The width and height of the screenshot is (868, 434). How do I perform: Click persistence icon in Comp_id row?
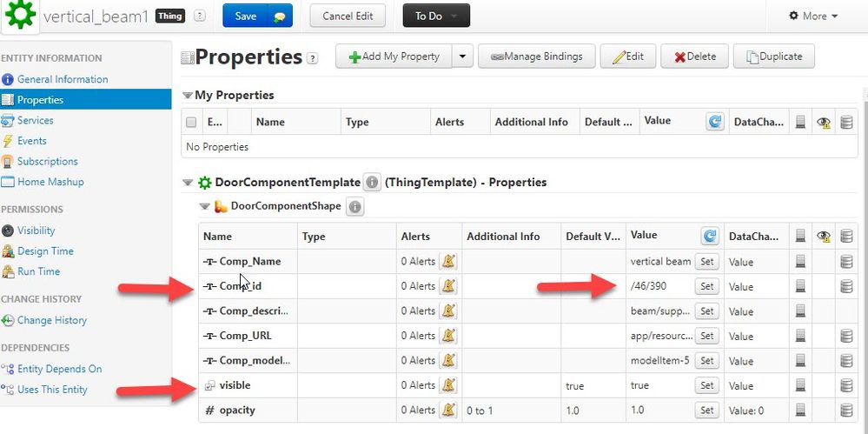point(800,286)
